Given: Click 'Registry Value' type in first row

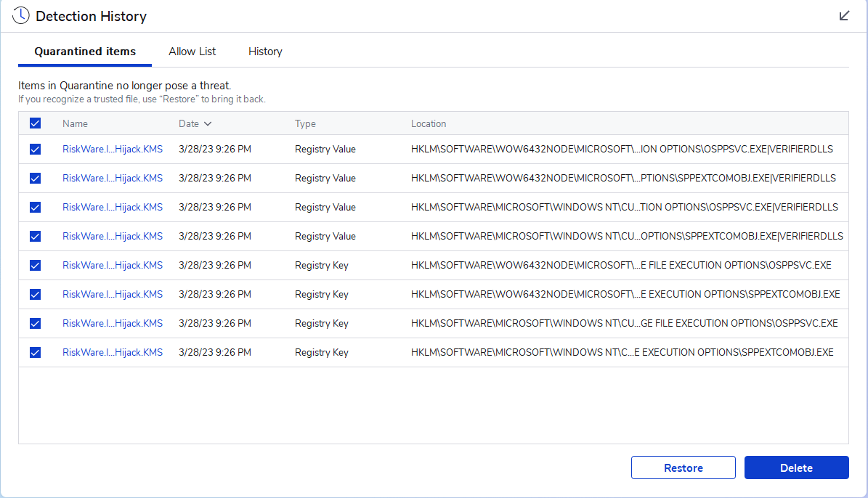Looking at the screenshot, I should click(325, 150).
